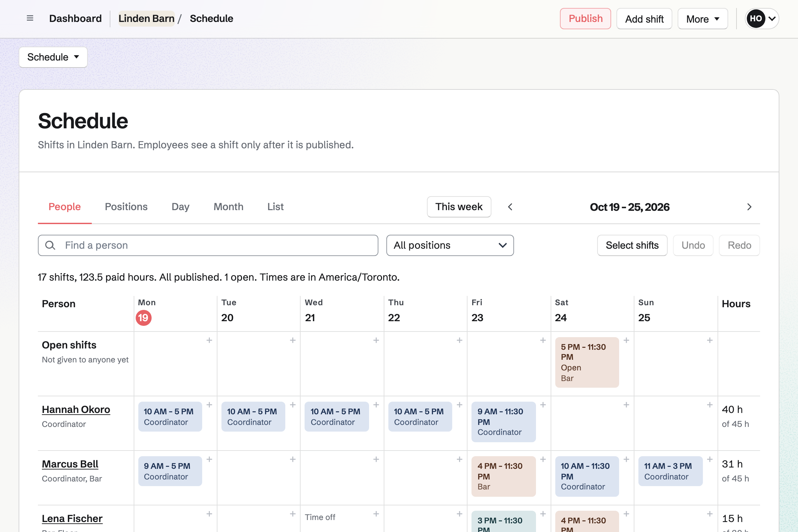The width and height of the screenshot is (798, 532).
Task: Open Hannah Okoro's Friday 9 AM shift
Action: [x=503, y=422]
